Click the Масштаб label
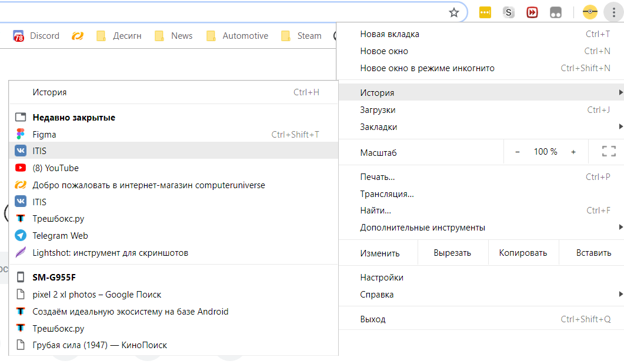624x364 pixels. point(379,153)
